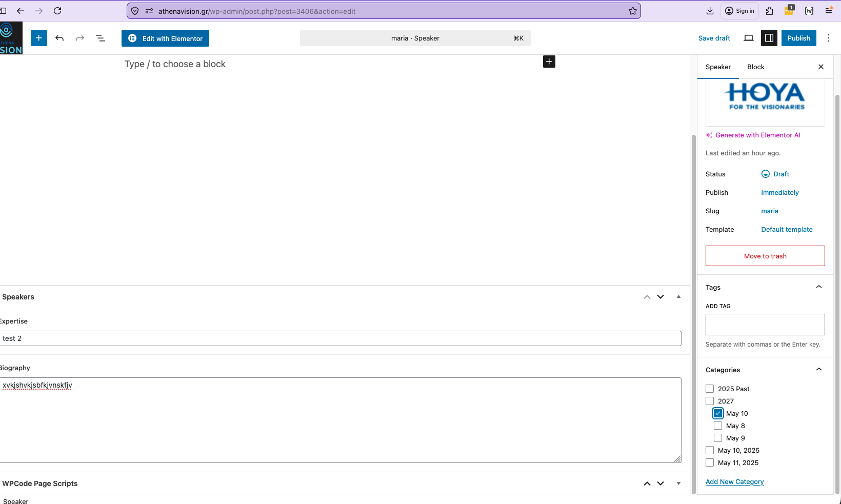Collapse the Speakers meta box
This screenshot has height=504, width=841.
click(678, 297)
